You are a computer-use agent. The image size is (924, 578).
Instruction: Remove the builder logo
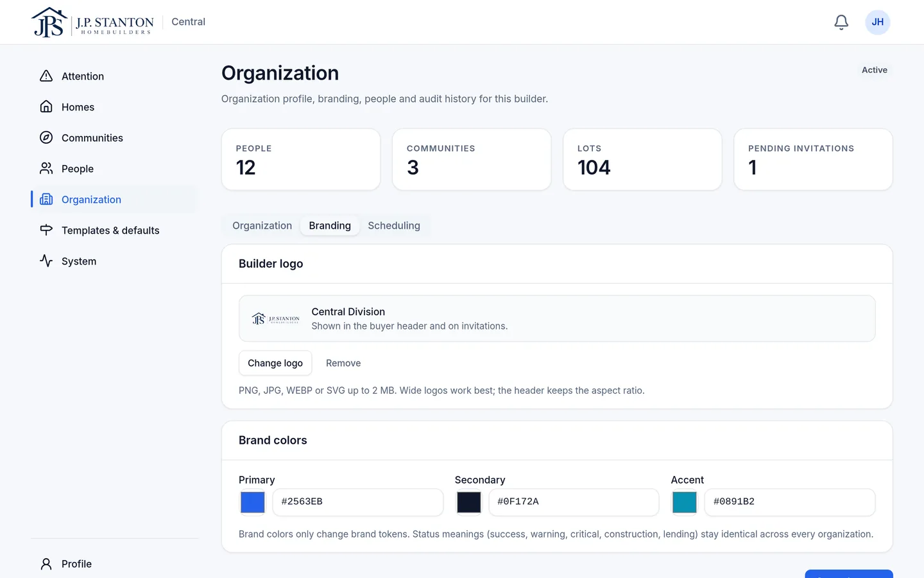coord(343,363)
